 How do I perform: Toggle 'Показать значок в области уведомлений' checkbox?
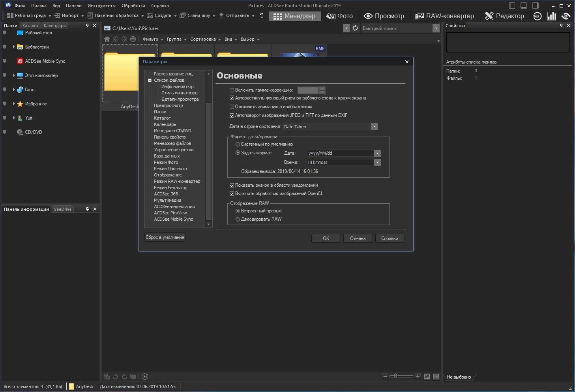click(232, 185)
